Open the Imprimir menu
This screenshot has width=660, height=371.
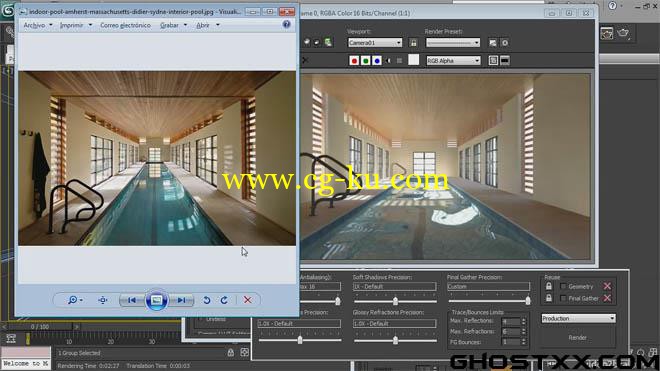pos(76,25)
